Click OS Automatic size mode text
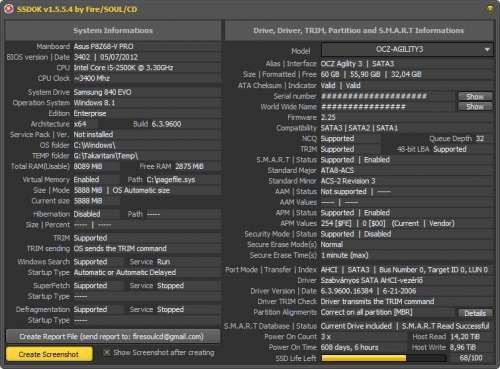 pyautogui.click(x=141, y=190)
